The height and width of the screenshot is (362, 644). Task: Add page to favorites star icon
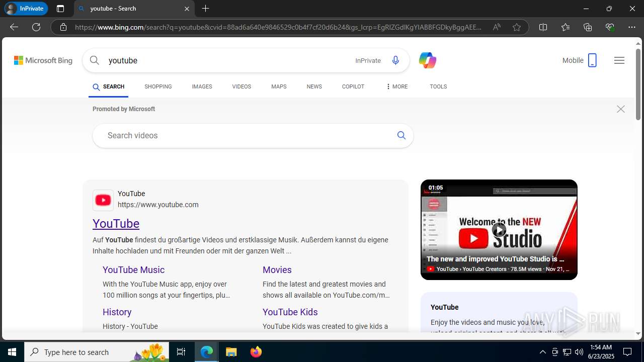(x=517, y=27)
